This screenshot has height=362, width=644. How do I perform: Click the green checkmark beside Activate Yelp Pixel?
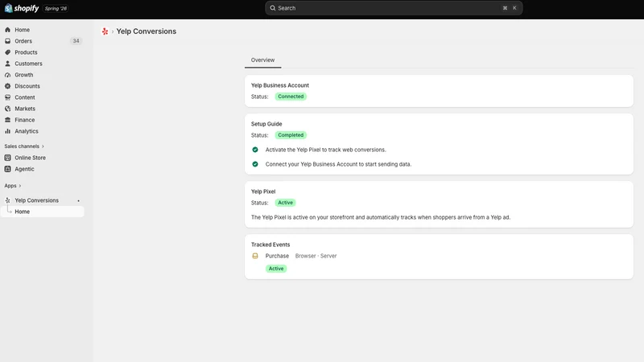click(255, 150)
